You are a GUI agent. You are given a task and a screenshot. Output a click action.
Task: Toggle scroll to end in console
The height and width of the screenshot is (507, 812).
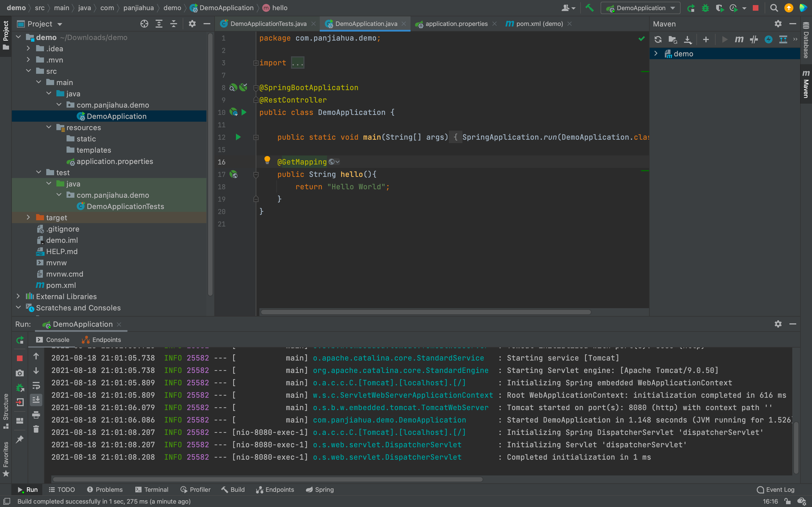(x=36, y=400)
